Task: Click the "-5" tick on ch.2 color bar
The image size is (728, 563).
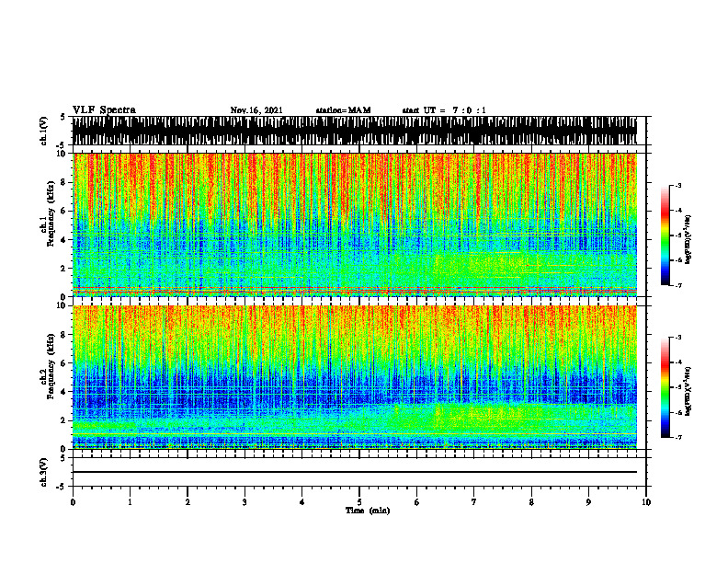Action: pos(677,387)
